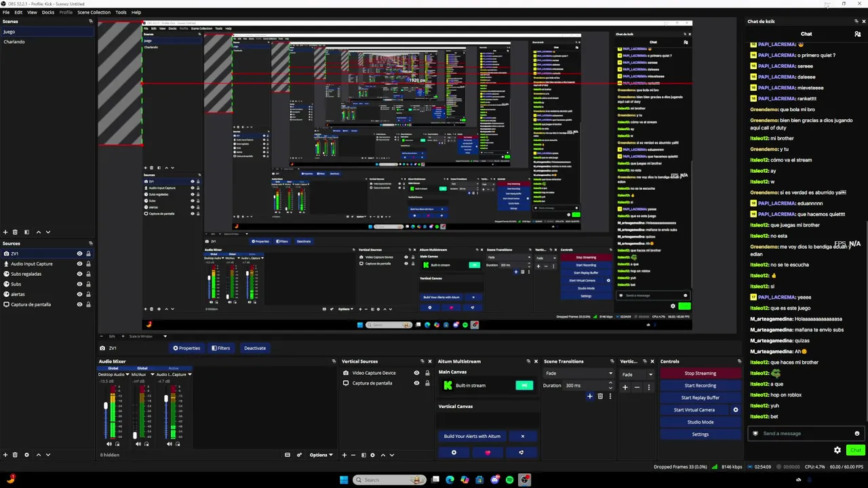868x488 pixels.
Task: Toggle monitoring headphone icon for Desktop Audio
Action: [117, 444]
